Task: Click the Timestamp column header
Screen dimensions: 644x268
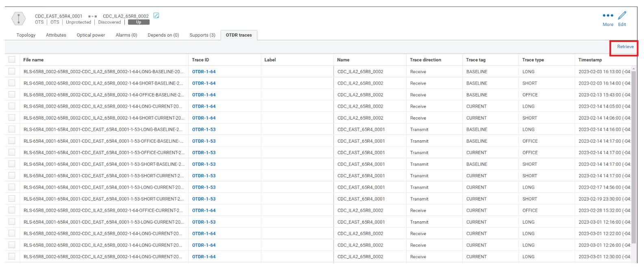Action: tap(590, 60)
